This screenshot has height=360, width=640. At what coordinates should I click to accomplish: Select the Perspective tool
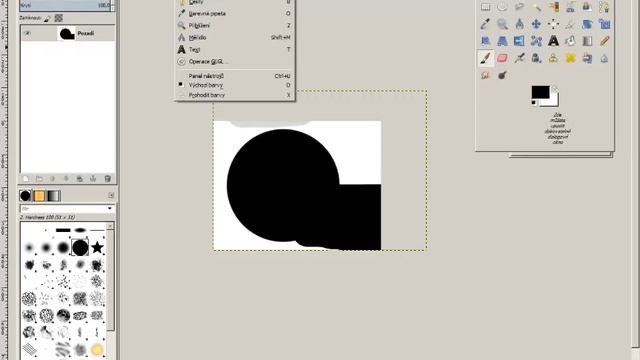click(x=502, y=41)
